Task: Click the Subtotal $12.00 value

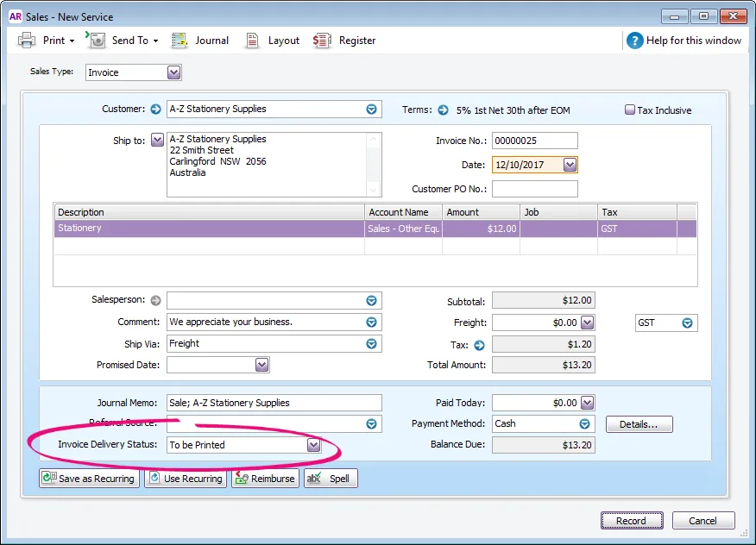Action: coord(544,300)
